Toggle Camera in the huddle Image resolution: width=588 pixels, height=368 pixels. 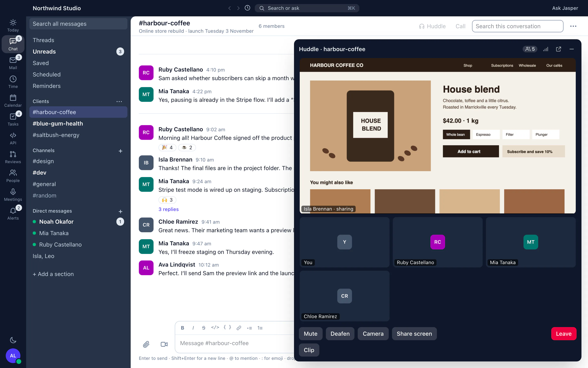click(x=373, y=333)
